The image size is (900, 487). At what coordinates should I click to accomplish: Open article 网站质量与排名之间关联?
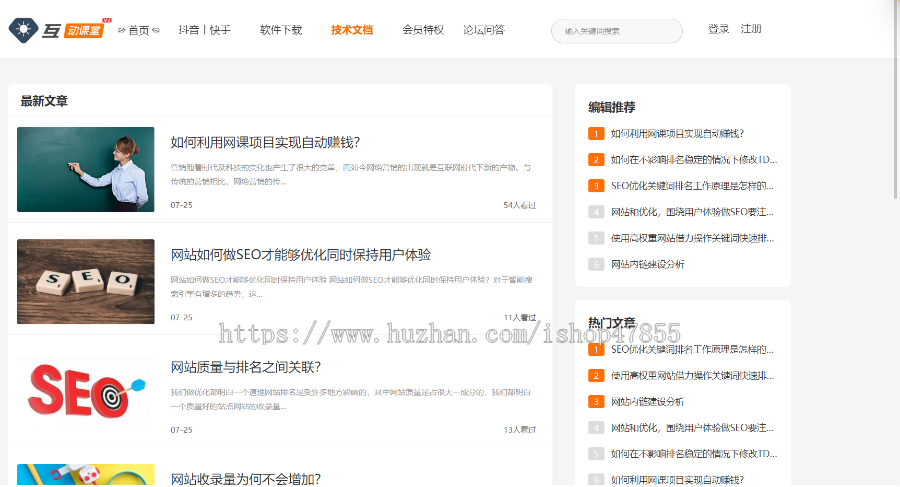[x=246, y=367]
